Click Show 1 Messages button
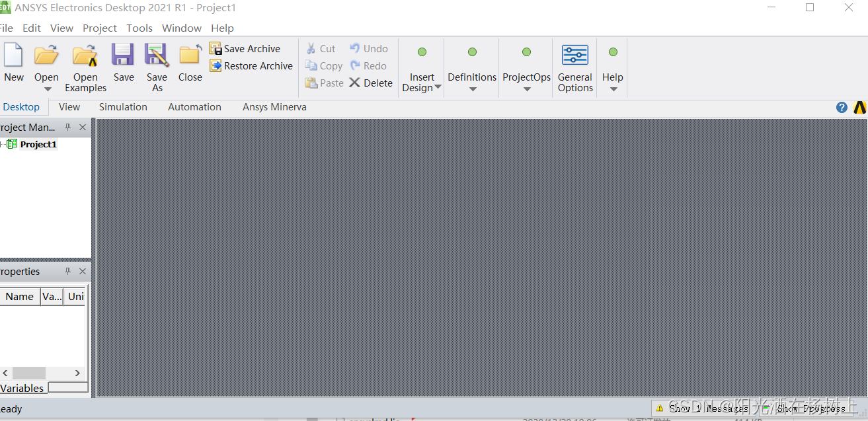The image size is (868, 421). click(703, 408)
